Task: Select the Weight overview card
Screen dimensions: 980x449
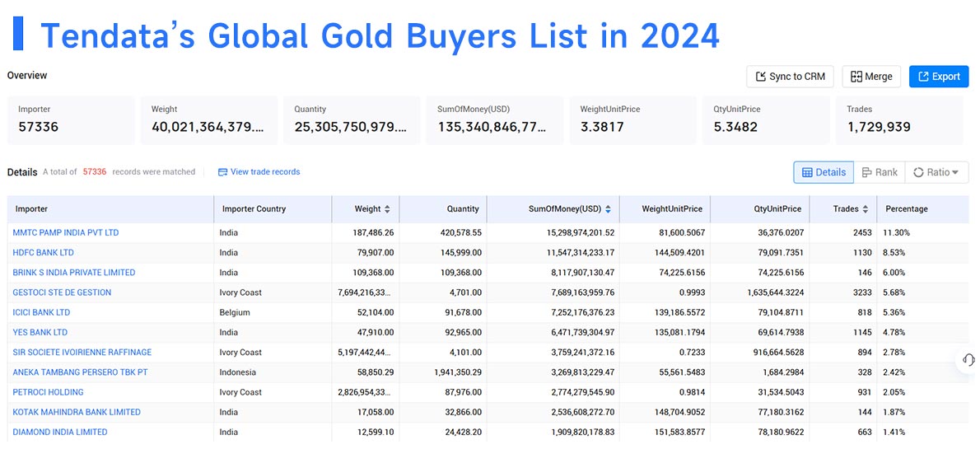Action: tap(208, 120)
